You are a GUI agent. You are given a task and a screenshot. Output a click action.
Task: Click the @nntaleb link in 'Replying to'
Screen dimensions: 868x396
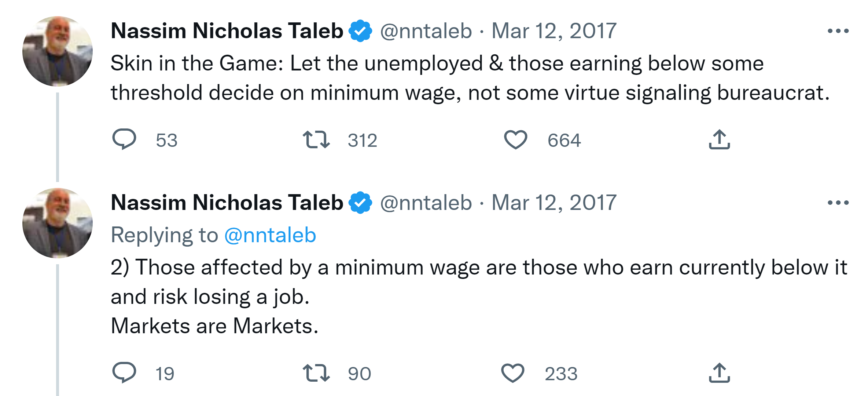270,235
